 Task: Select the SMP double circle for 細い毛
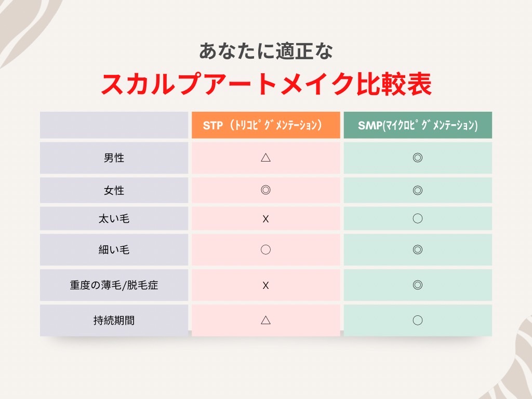(x=418, y=249)
